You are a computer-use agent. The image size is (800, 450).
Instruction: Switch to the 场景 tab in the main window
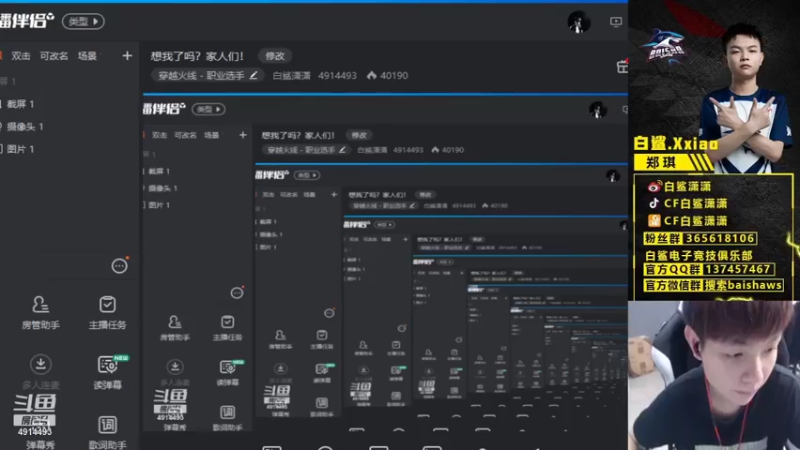click(87, 56)
